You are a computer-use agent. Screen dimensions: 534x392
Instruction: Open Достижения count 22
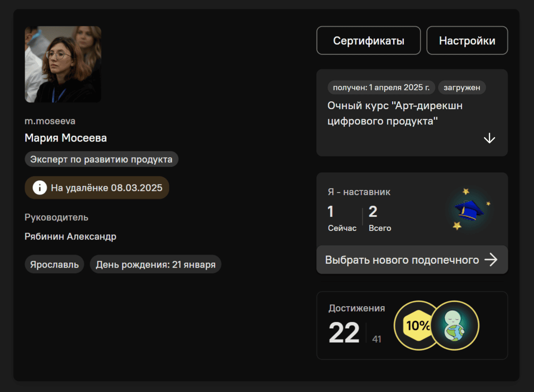pyautogui.click(x=344, y=333)
